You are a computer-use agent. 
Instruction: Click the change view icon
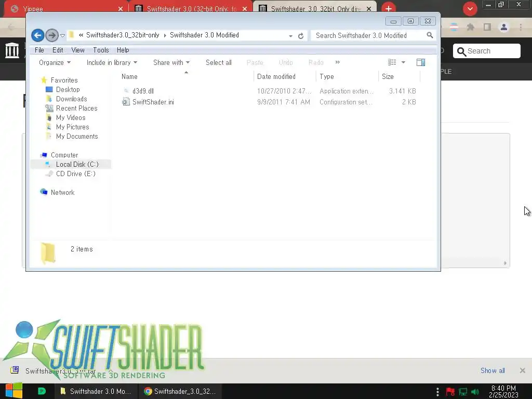392,62
